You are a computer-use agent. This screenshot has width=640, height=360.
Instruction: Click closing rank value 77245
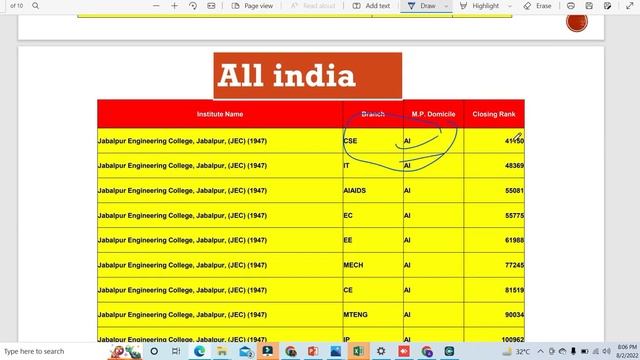(x=514, y=265)
